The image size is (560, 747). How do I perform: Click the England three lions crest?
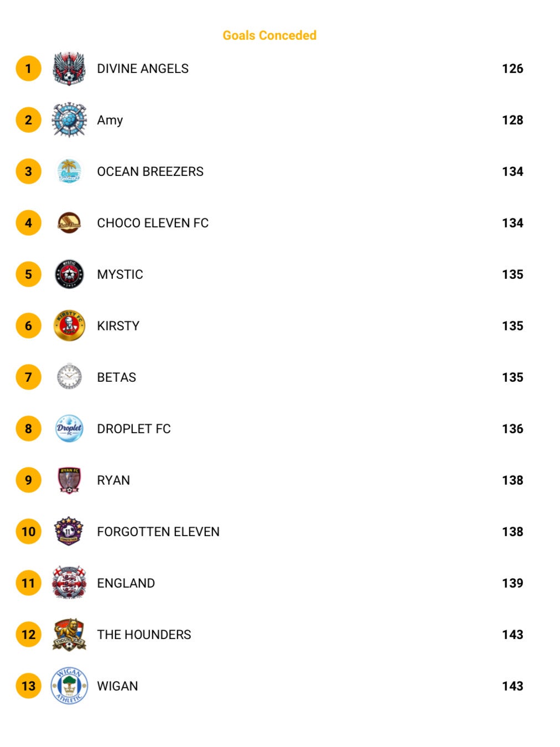point(69,583)
